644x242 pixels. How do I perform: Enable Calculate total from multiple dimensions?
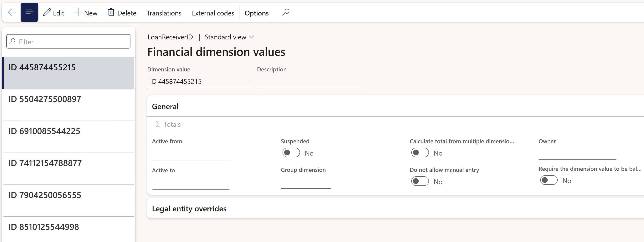(x=420, y=153)
